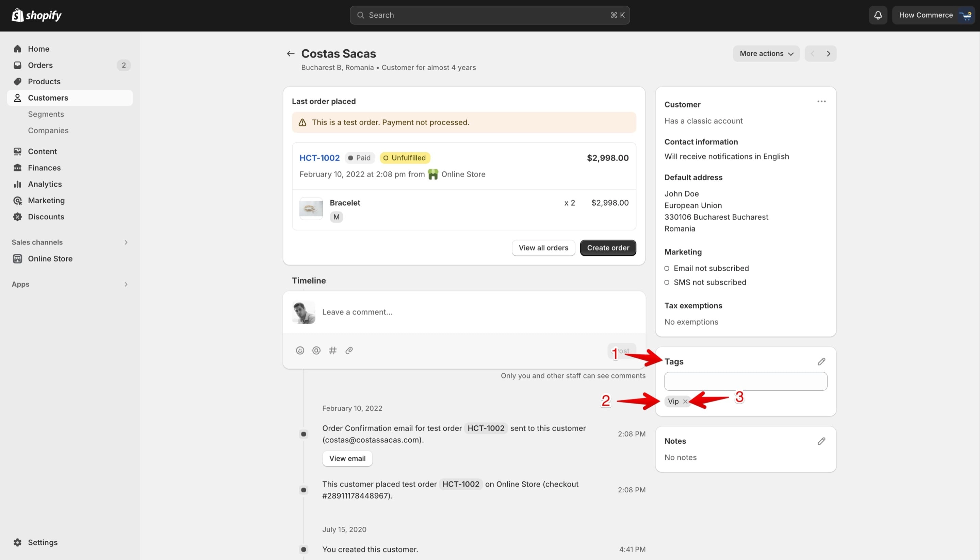This screenshot has width=980, height=560.
Task: Click the Orders count badge 2
Action: [x=124, y=65]
